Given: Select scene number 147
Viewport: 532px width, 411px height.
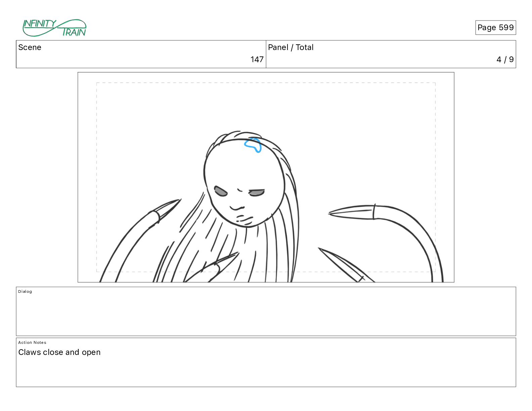Looking at the screenshot, I should point(257,59).
